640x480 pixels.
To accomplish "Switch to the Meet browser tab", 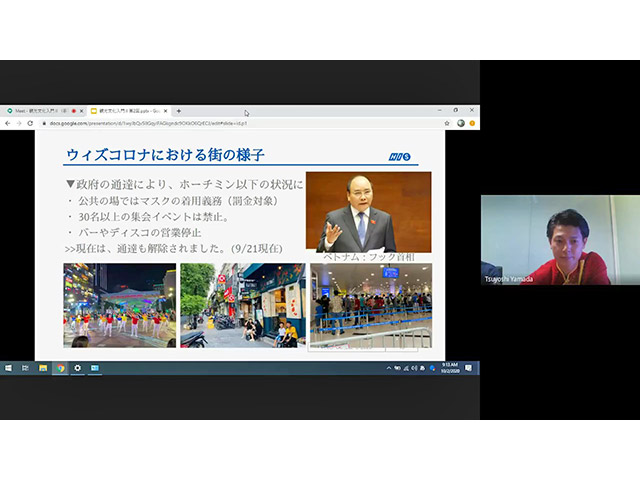I will (38, 110).
